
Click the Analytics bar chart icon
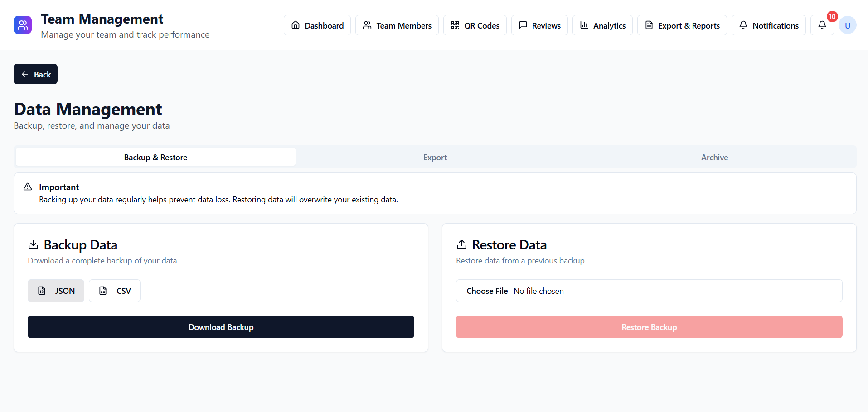(585, 25)
